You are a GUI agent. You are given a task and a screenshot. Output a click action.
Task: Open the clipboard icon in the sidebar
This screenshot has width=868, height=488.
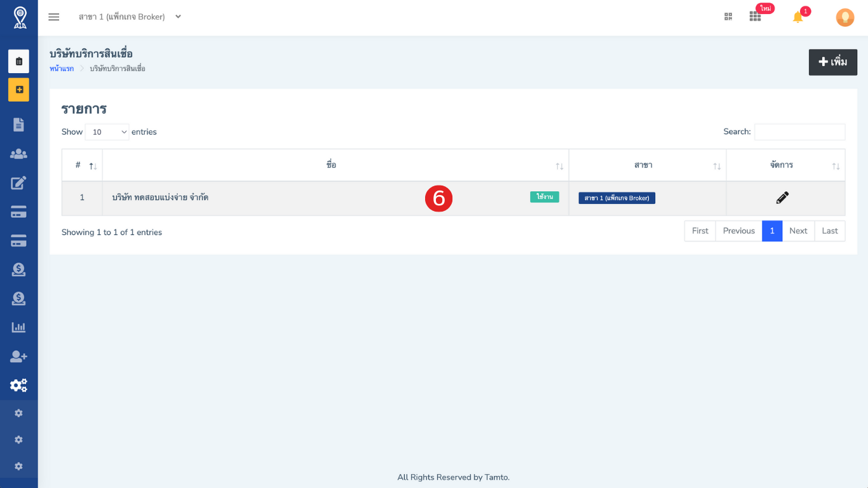tap(18, 62)
